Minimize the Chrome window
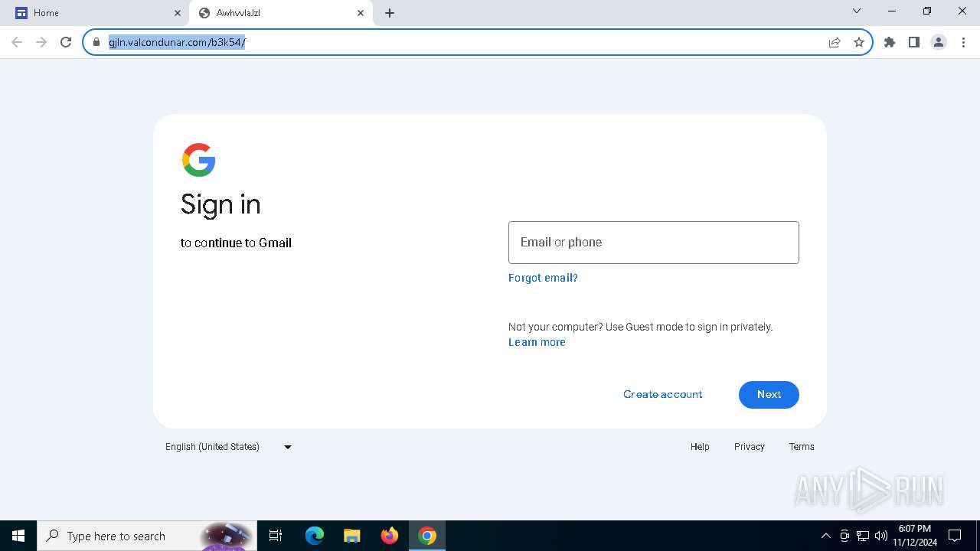The height and width of the screenshot is (551, 980). click(x=892, y=11)
